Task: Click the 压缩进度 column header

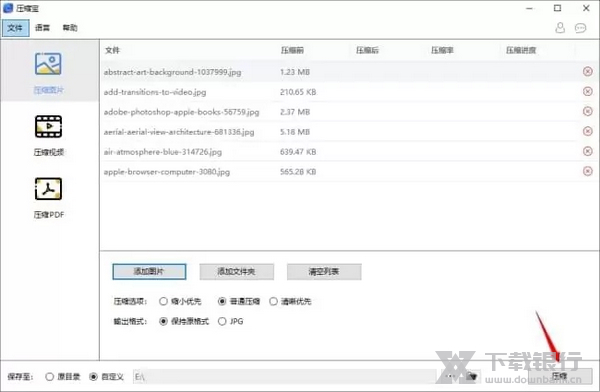Action: 521,50
